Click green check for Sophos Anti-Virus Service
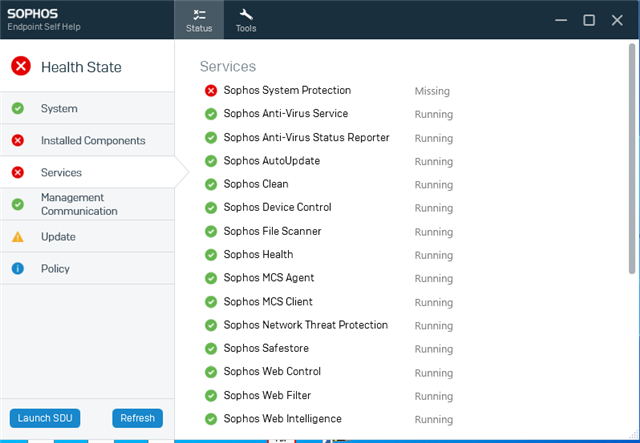The height and width of the screenshot is (443, 640). (x=211, y=114)
